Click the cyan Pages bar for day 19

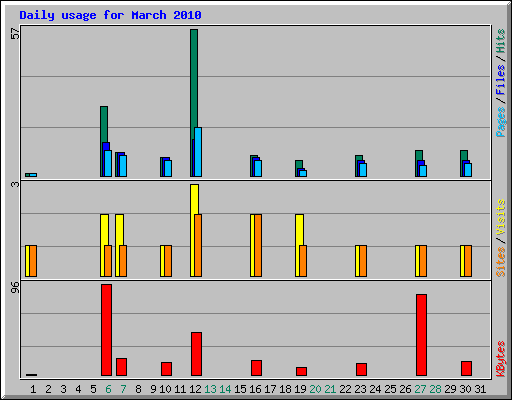[x=303, y=173]
